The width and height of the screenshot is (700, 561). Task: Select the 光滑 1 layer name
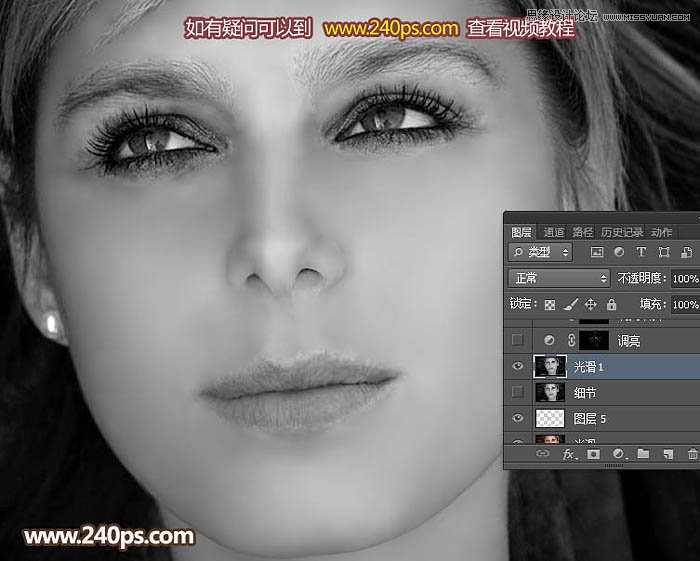[x=588, y=367]
